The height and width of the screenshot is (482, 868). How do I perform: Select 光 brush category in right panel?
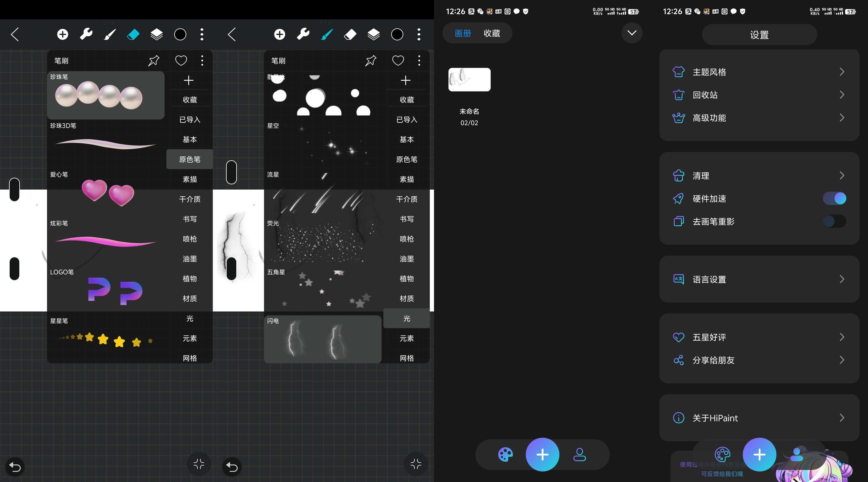(x=407, y=319)
